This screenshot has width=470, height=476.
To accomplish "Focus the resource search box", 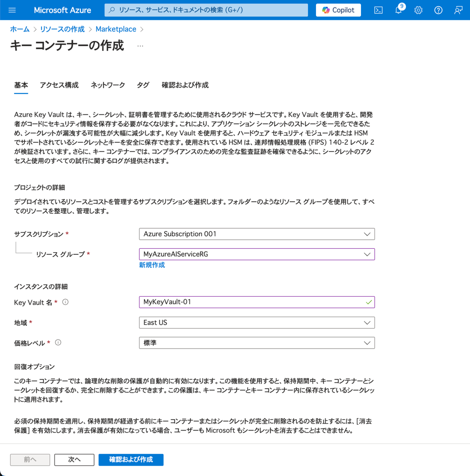I will point(206,10).
